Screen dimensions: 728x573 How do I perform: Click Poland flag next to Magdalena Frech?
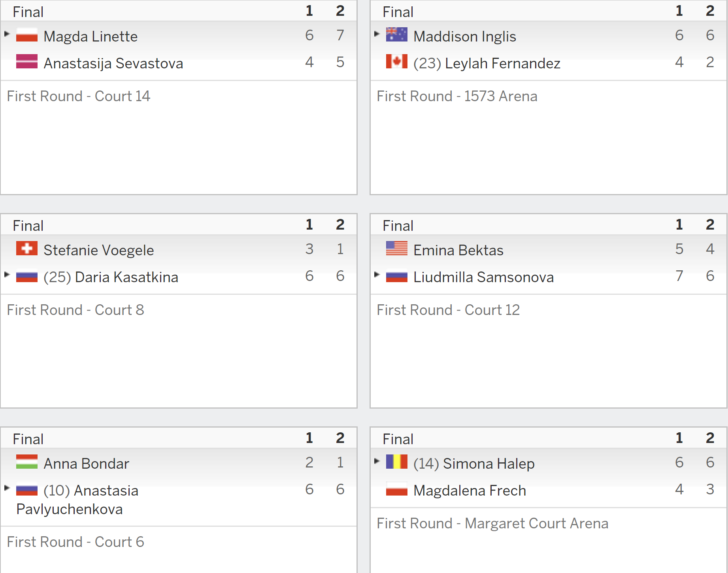pyautogui.click(x=397, y=489)
